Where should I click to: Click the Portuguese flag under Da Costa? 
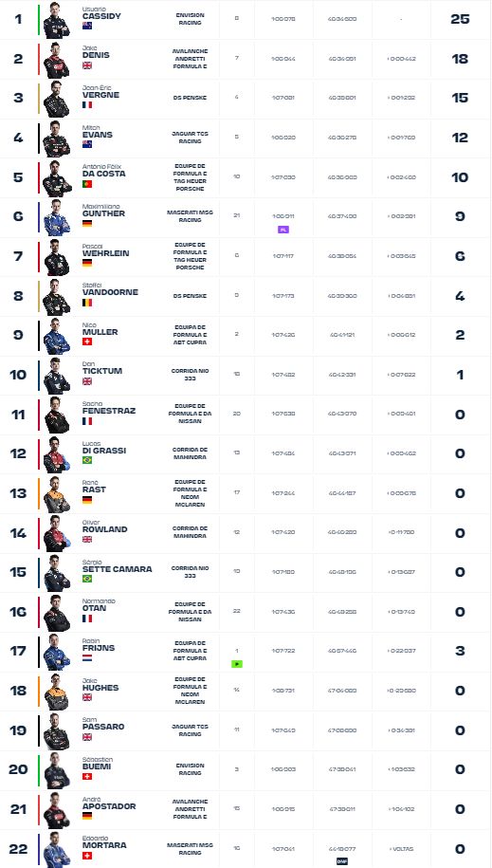pos(87,184)
